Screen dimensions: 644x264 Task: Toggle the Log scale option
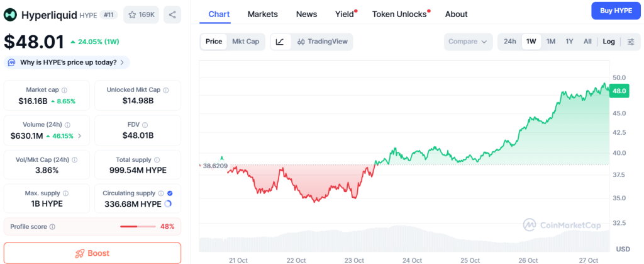(x=609, y=42)
